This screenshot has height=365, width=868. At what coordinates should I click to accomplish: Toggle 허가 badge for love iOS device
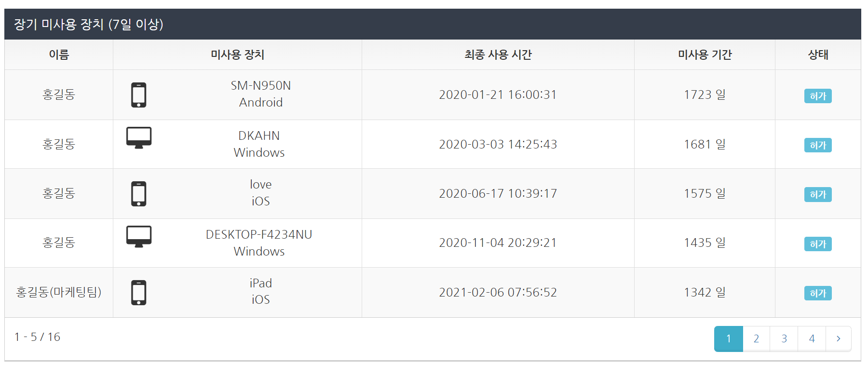818,194
